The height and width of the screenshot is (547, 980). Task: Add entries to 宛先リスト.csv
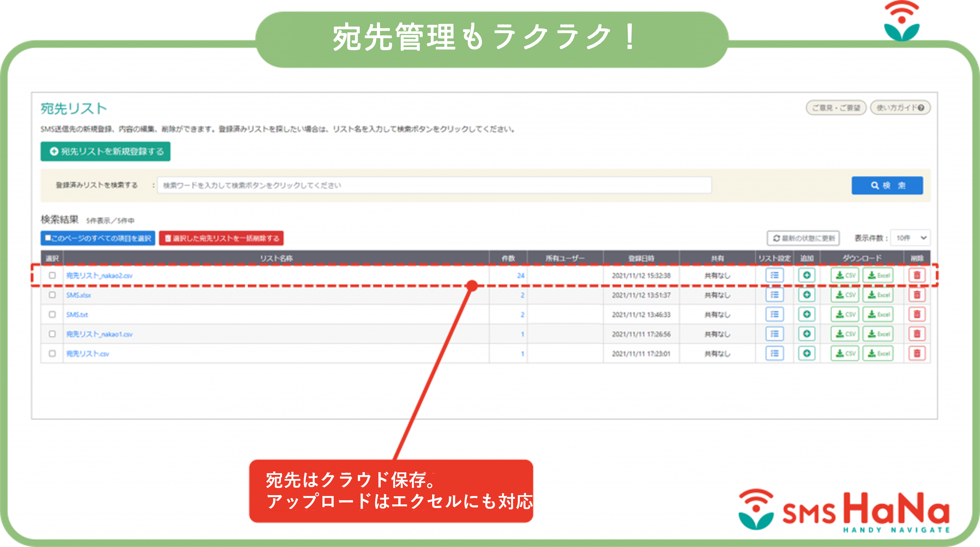point(807,353)
